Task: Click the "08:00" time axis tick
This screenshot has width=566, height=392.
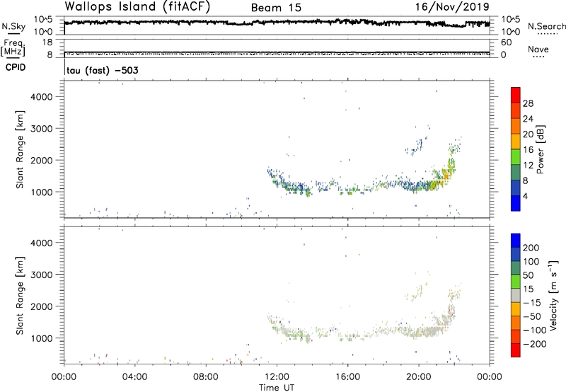Action: [206, 377]
